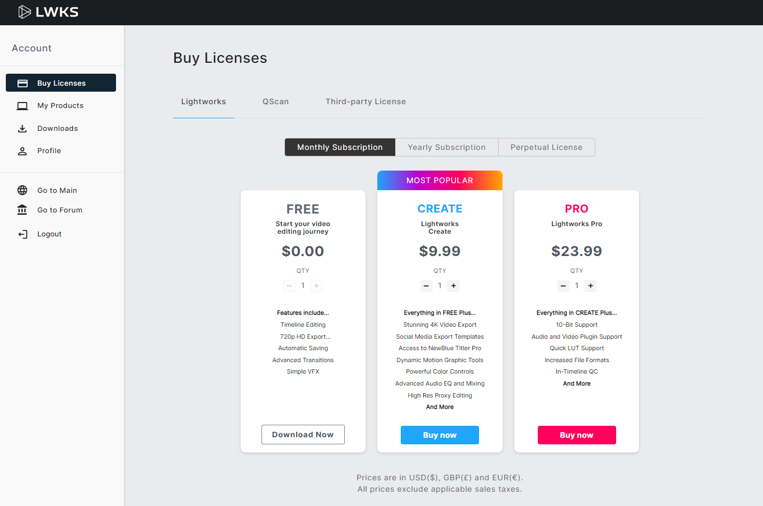Click the Profile person icon

click(22, 151)
